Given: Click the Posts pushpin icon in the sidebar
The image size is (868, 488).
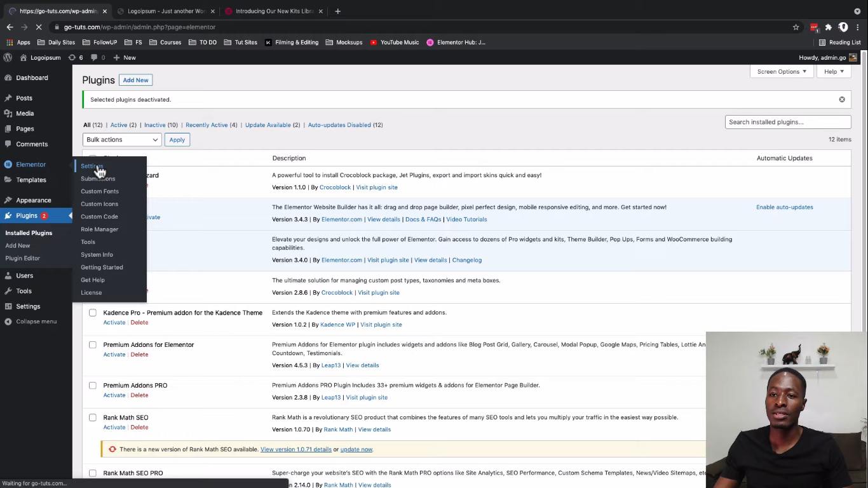Looking at the screenshot, I should [8, 98].
